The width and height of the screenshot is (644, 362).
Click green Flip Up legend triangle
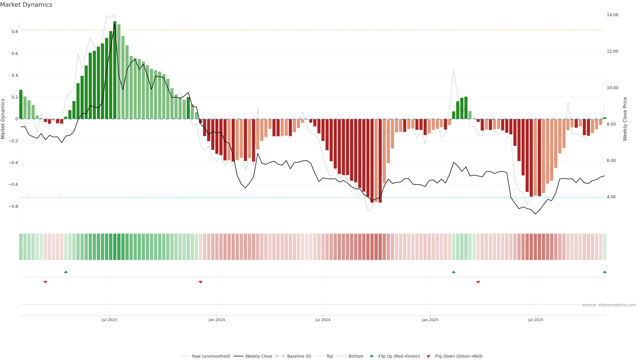coord(372,356)
